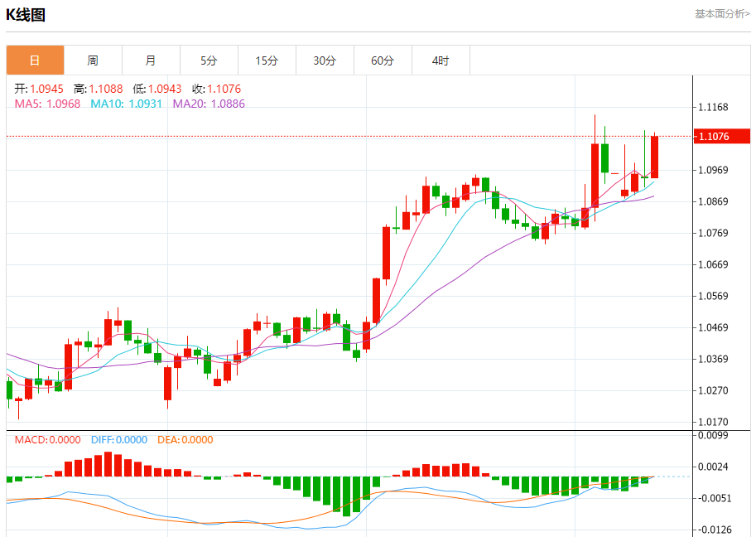Click the 0.0024 MACD axis label

(713, 467)
